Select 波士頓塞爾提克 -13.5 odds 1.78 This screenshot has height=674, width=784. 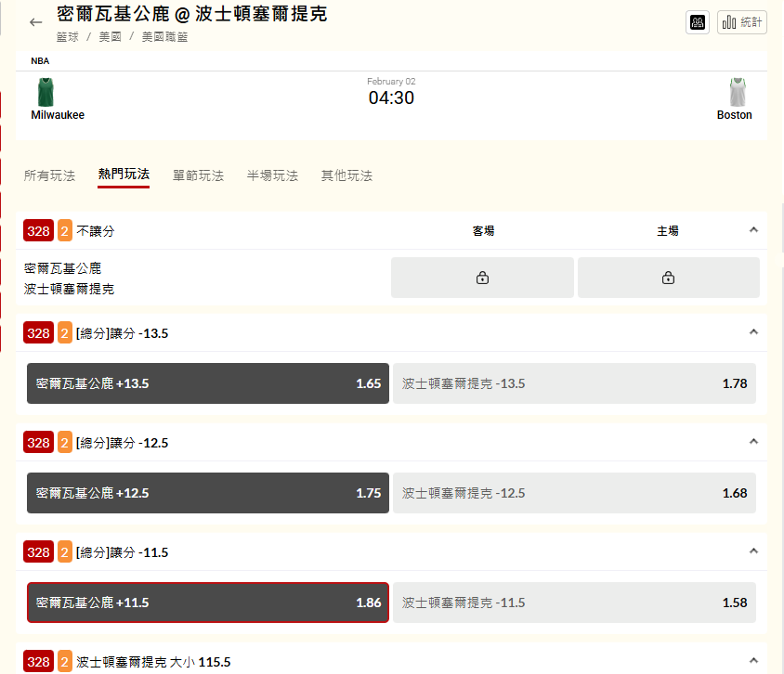[x=574, y=383]
